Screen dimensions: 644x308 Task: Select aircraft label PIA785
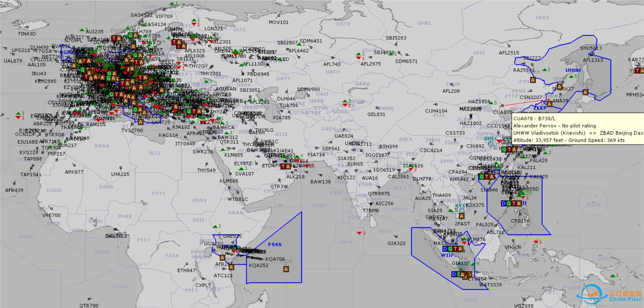(x=282, y=118)
